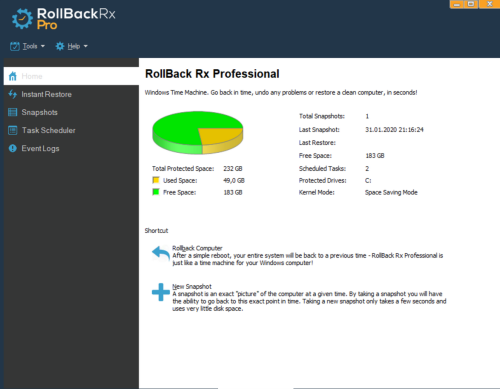
Task: Expand the Tools dropdown arrow
Action: [43, 46]
